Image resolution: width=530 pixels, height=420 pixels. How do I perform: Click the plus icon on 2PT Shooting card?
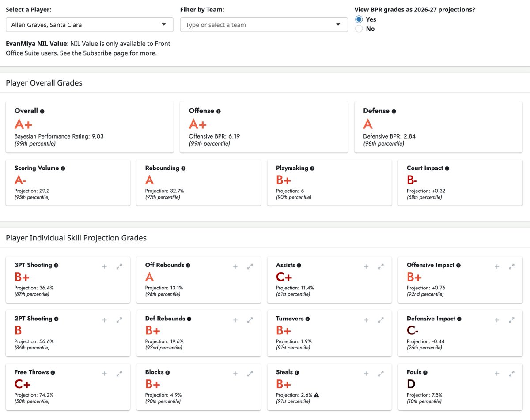105,320
